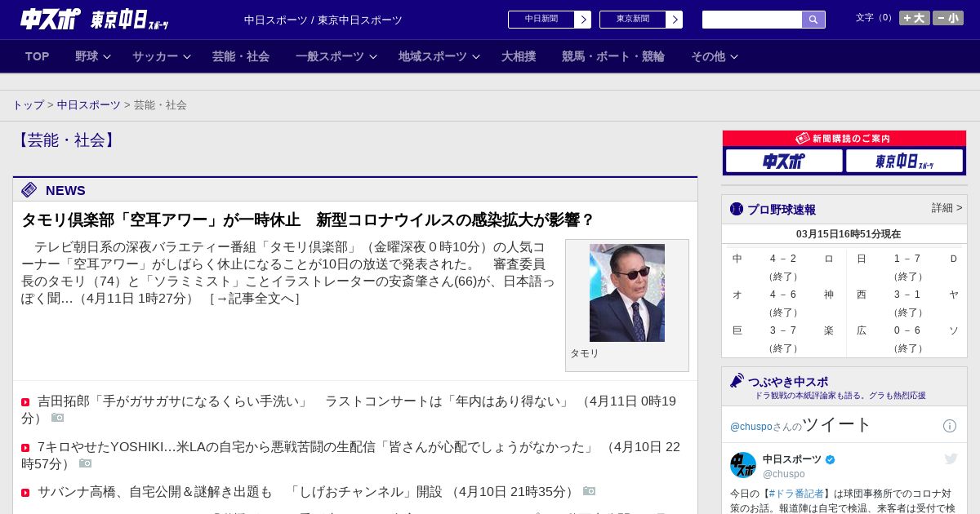Expand the 野球 menu

92,56
